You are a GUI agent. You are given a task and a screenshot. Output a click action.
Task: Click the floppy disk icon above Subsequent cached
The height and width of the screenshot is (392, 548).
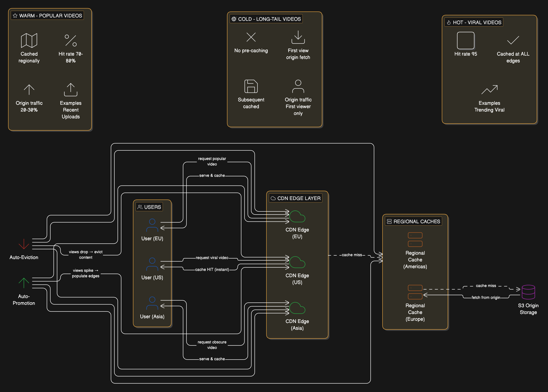pyautogui.click(x=251, y=86)
